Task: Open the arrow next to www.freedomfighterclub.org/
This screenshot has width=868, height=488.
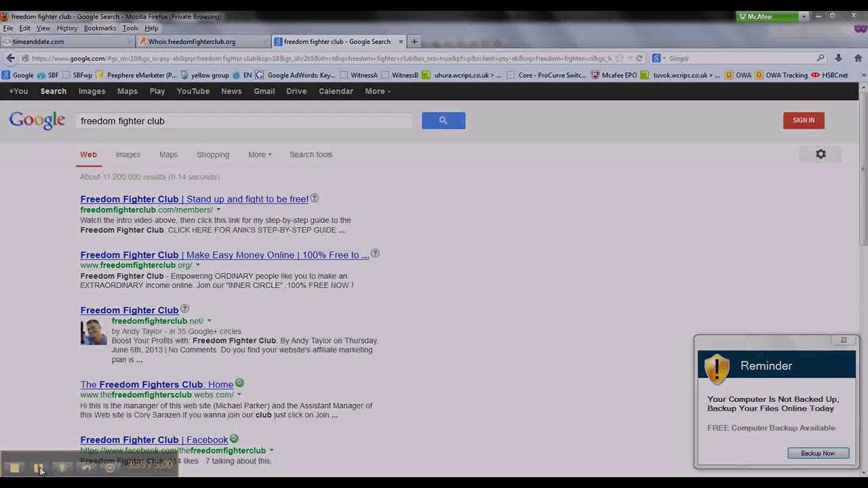Action: (x=198, y=266)
